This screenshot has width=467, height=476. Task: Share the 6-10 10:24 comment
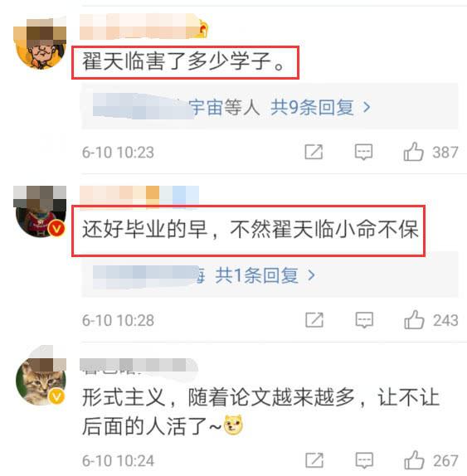314,460
